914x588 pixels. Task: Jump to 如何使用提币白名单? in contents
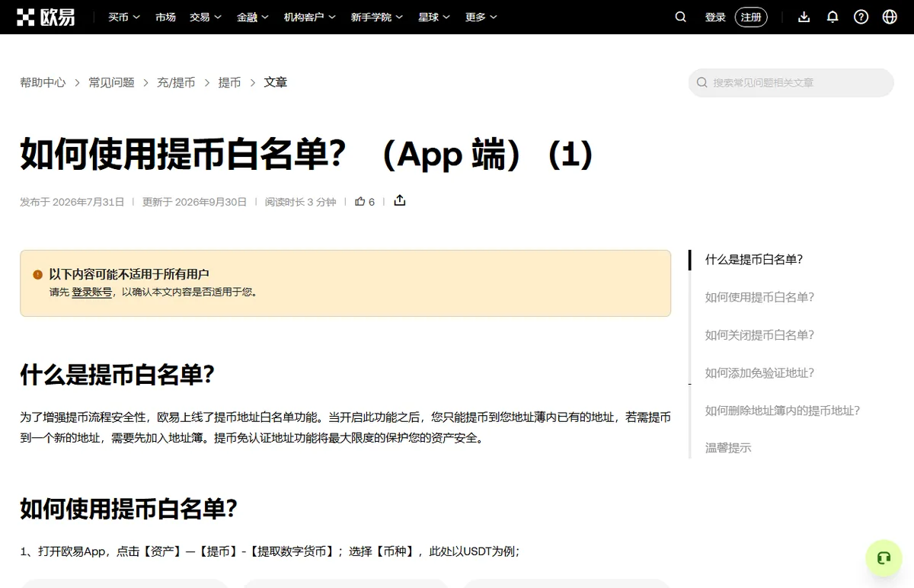(x=759, y=297)
